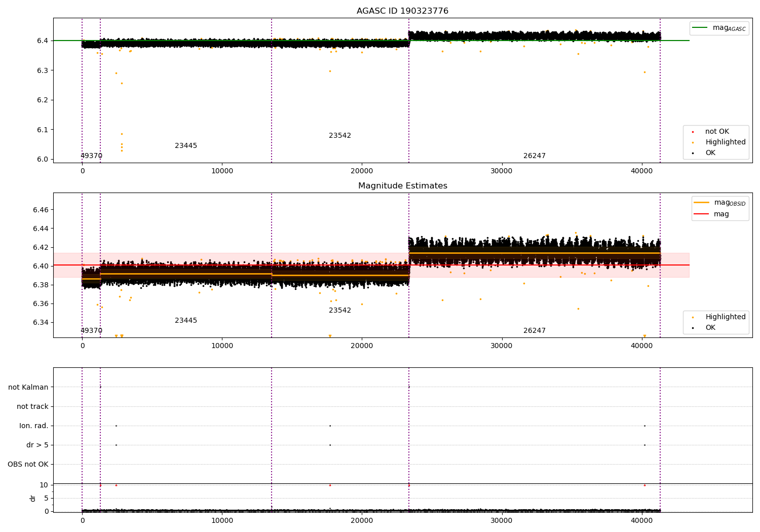Click y-axis tick "5" on dr axis
The height and width of the screenshot is (532, 760).
(46, 498)
